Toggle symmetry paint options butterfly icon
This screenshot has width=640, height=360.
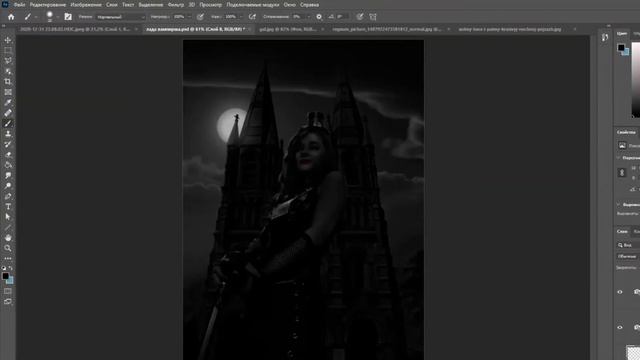[373, 17]
